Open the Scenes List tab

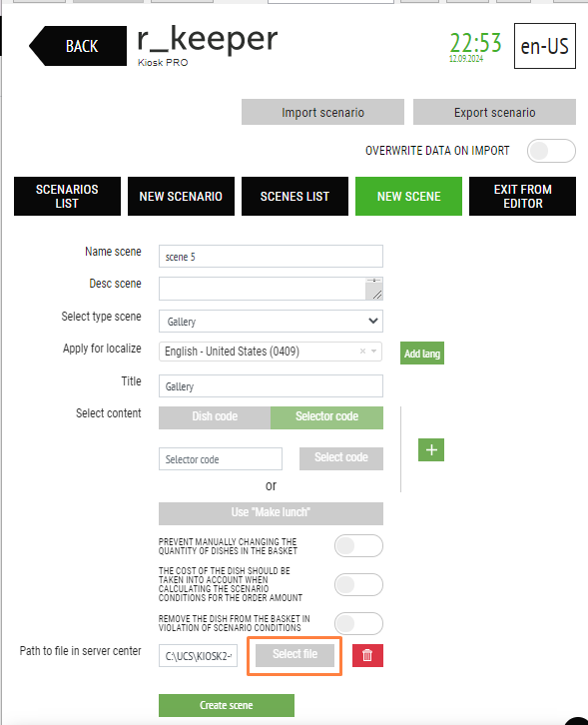pyautogui.click(x=294, y=196)
